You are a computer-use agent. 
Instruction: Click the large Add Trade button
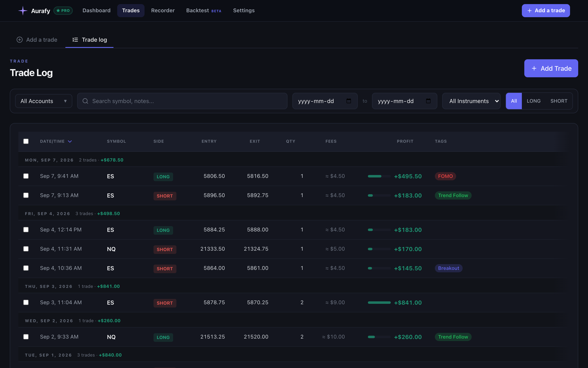click(x=551, y=68)
